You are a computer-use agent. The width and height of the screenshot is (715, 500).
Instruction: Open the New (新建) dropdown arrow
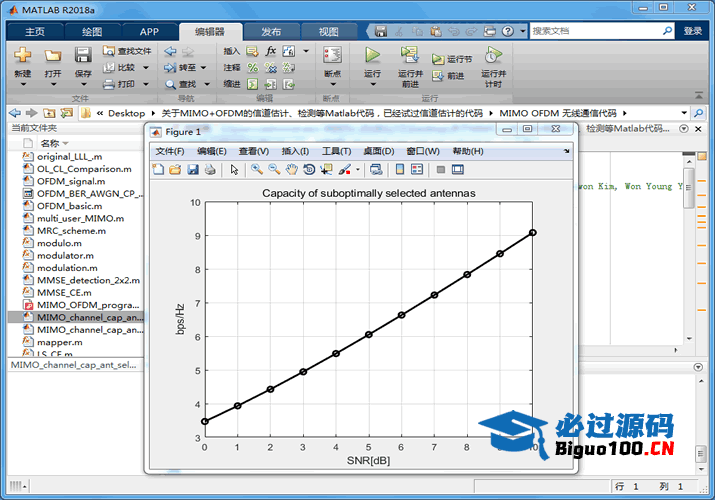click(x=23, y=84)
